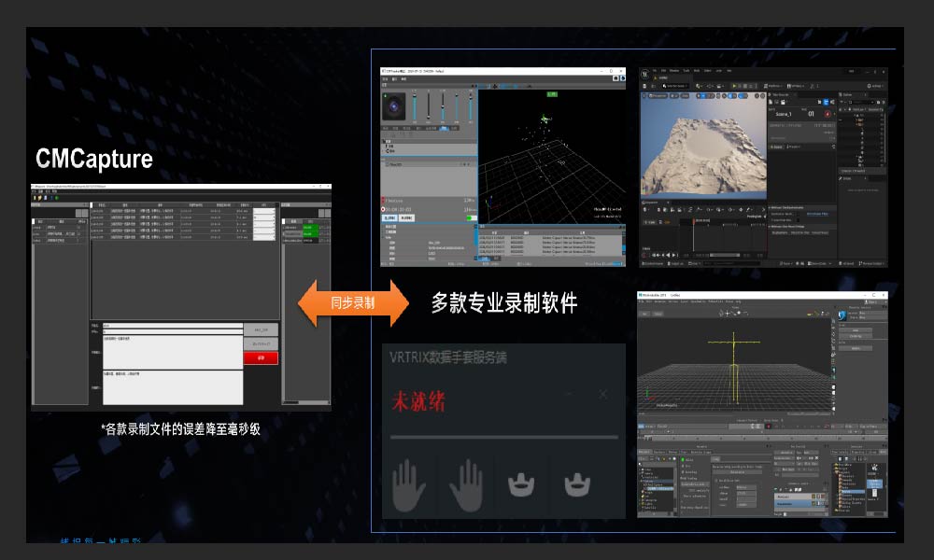
Task: Click the Unreal Engine logo icon
Action: (645, 74)
